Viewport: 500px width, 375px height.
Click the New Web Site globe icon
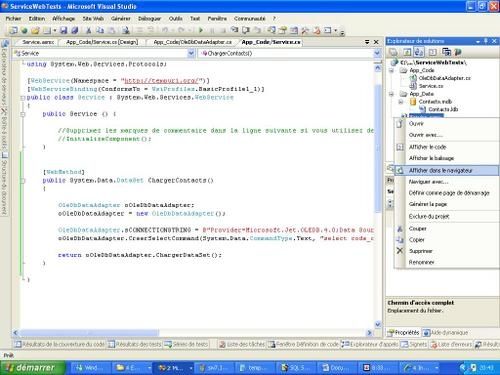tap(24, 31)
